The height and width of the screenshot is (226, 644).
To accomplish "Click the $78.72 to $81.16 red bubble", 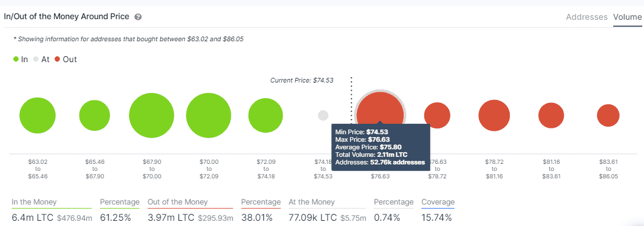I will click(494, 116).
